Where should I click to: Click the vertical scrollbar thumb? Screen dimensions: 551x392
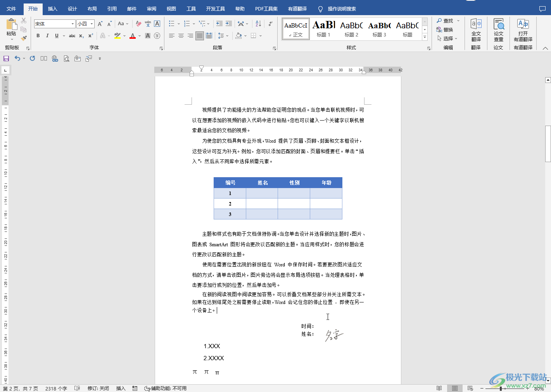tap(548, 143)
